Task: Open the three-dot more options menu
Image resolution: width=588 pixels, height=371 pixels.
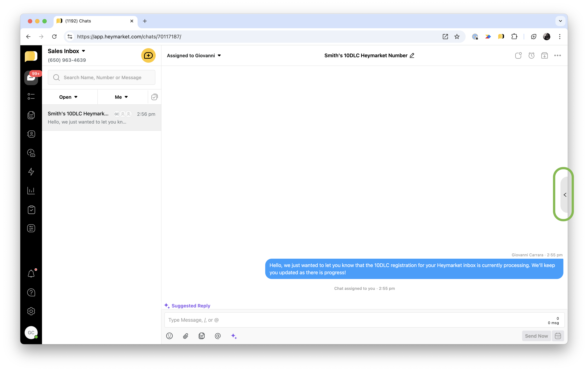Action: (x=557, y=55)
